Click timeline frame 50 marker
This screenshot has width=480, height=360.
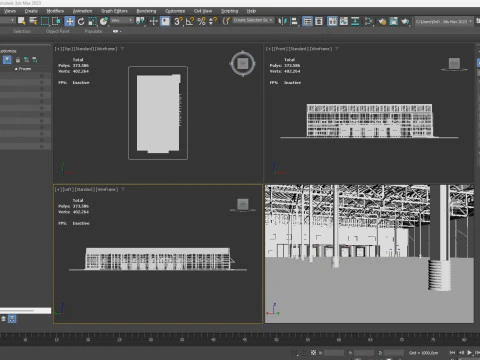click(x=276, y=340)
